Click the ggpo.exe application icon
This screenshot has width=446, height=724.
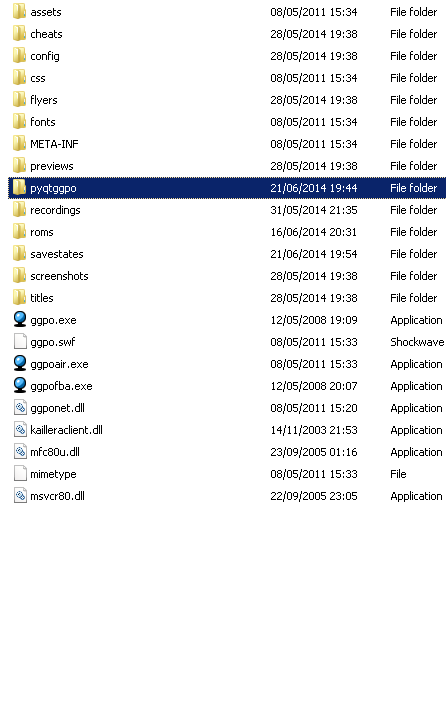(x=19, y=320)
